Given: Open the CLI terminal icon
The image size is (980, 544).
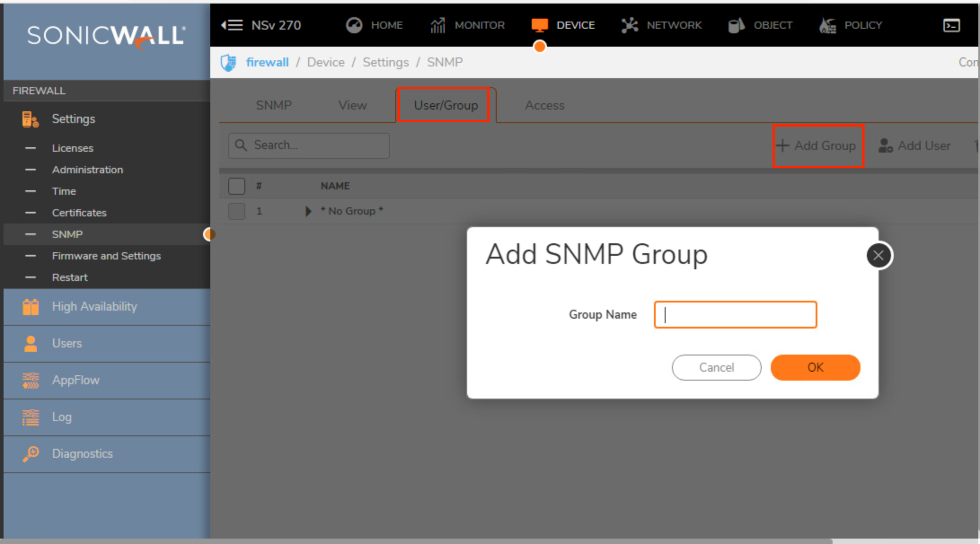Looking at the screenshot, I should pyautogui.click(x=951, y=26).
